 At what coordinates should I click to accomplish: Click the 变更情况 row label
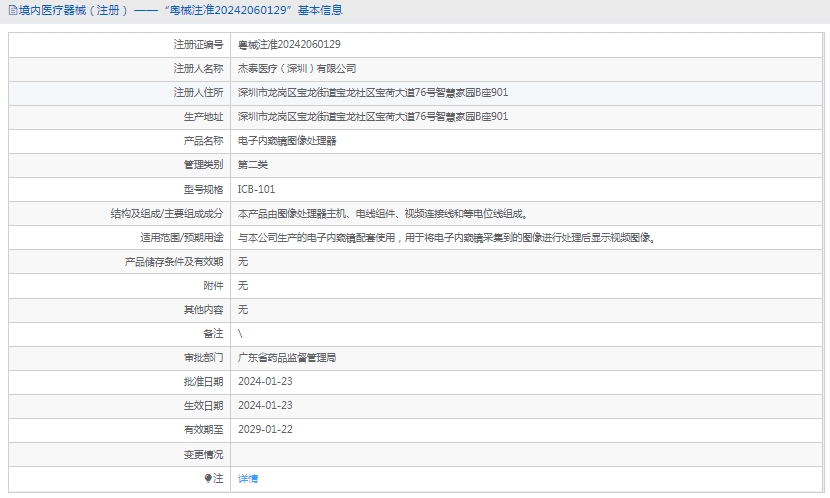click(203, 454)
